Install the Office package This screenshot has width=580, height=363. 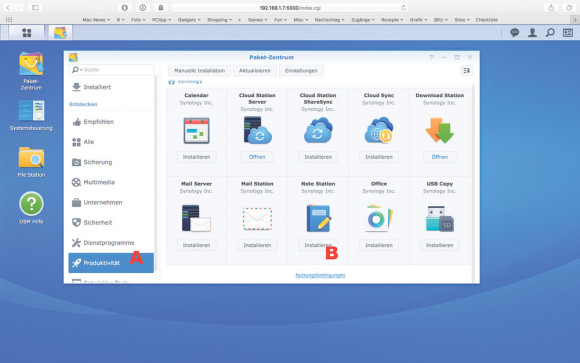pyautogui.click(x=379, y=245)
